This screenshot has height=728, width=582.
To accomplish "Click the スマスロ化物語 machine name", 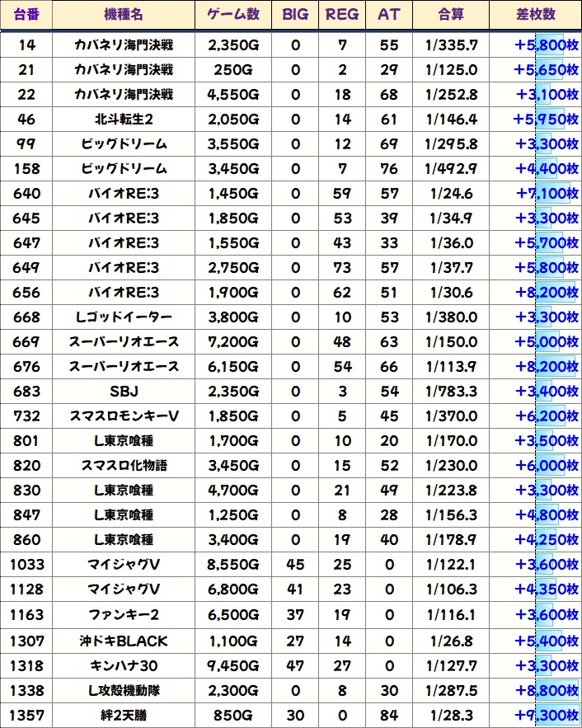I will coord(124,466).
